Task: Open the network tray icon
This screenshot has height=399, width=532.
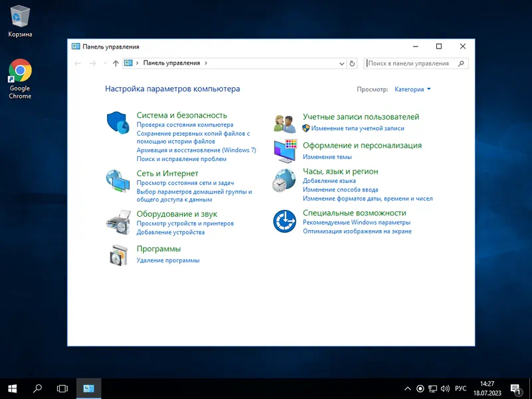Action: [432, 389]
